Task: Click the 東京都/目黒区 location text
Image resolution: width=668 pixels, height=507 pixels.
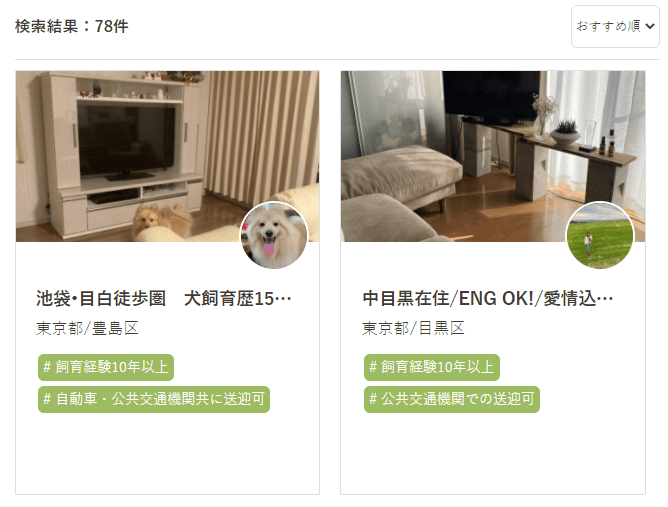Action: tap(413, 328)
